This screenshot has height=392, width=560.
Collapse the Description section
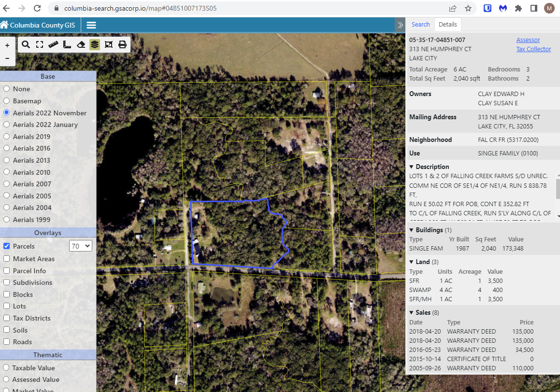[412, 167]
